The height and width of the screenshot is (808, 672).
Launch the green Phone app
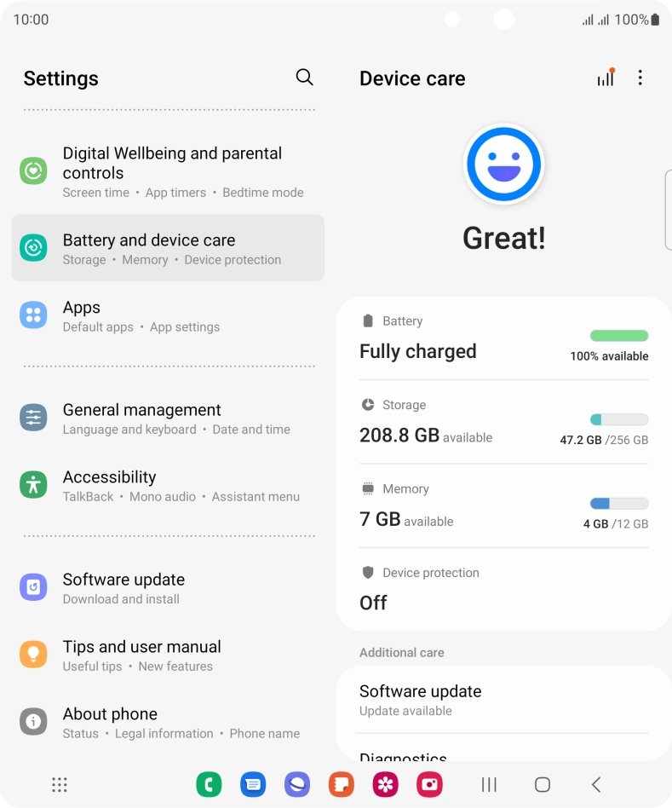pyautogui.click(x=209, y=785)
